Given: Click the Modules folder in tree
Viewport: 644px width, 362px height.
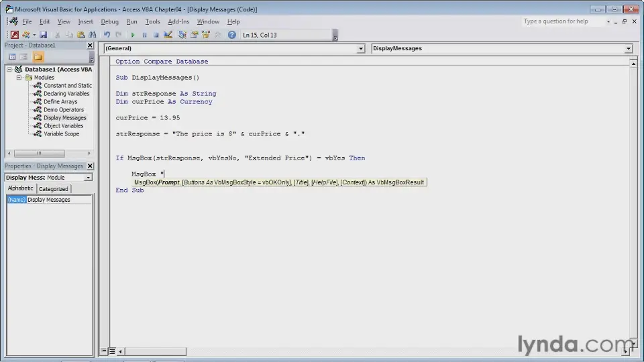Looking at the screenshot, I should pos(44,77).
